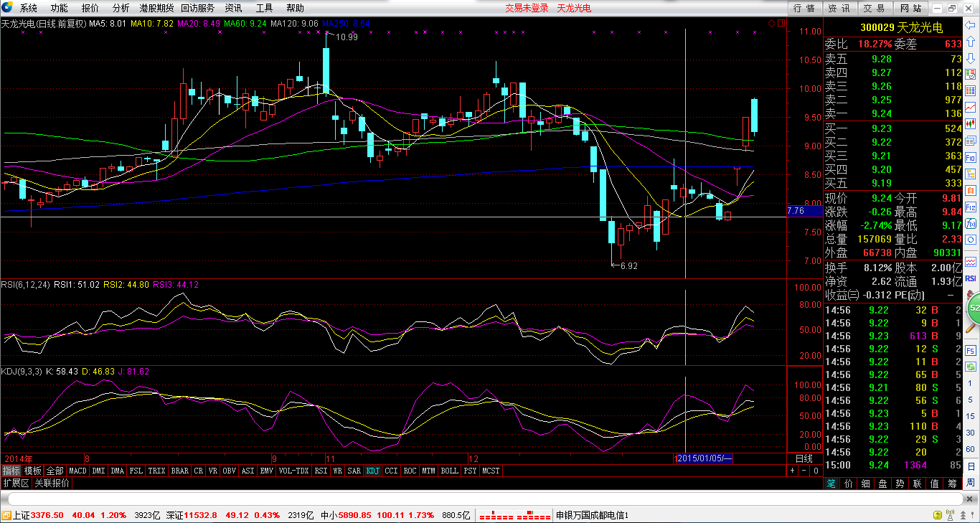This screenshot has height=523, width=980.
Task: Click stock code 300029 天龙光电 header
Action: click(902, 28)
